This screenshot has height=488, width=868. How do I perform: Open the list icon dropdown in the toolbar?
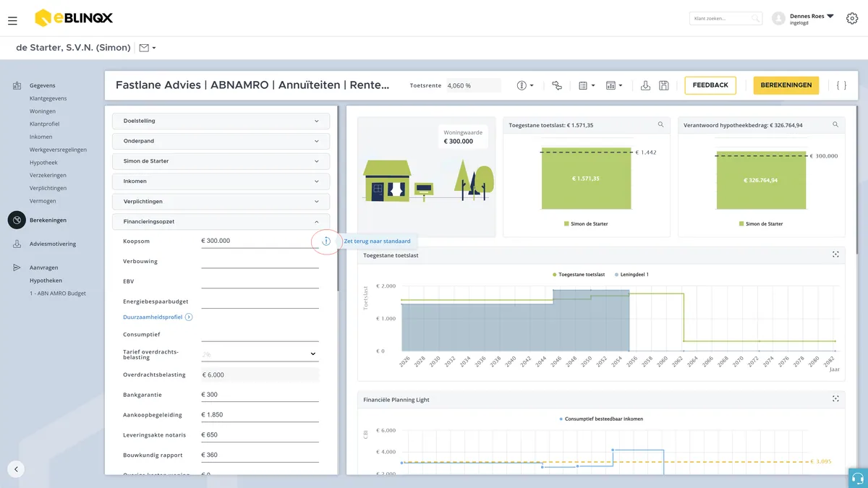point(587,85)
